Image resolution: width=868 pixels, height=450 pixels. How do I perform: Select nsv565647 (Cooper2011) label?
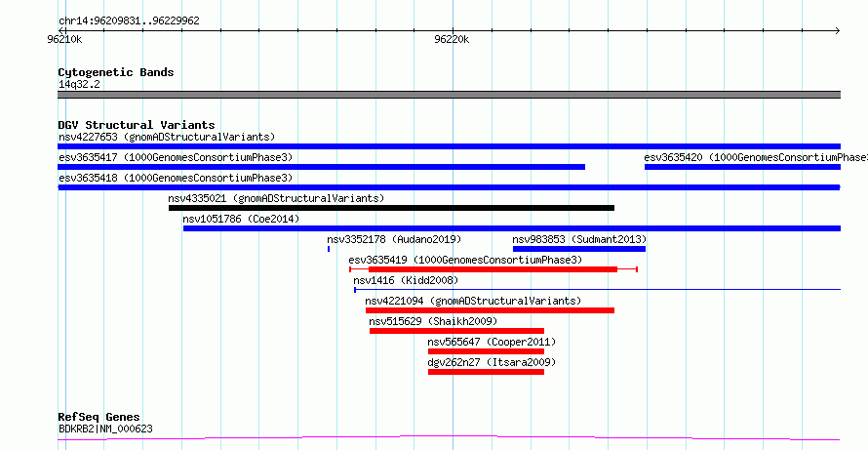(x=492, y=342)
